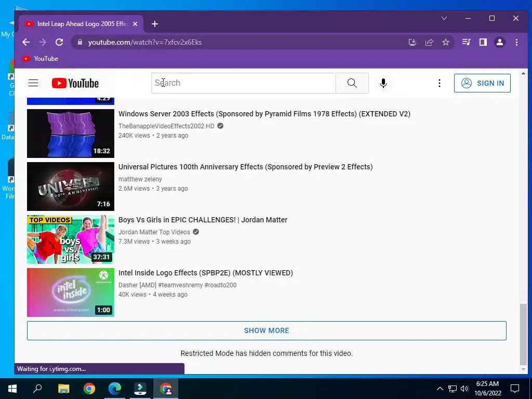Image resolution: width=532 pixels, height=399 pixels.
Task: Show hidden system tray icons
Action: [440, 389]
